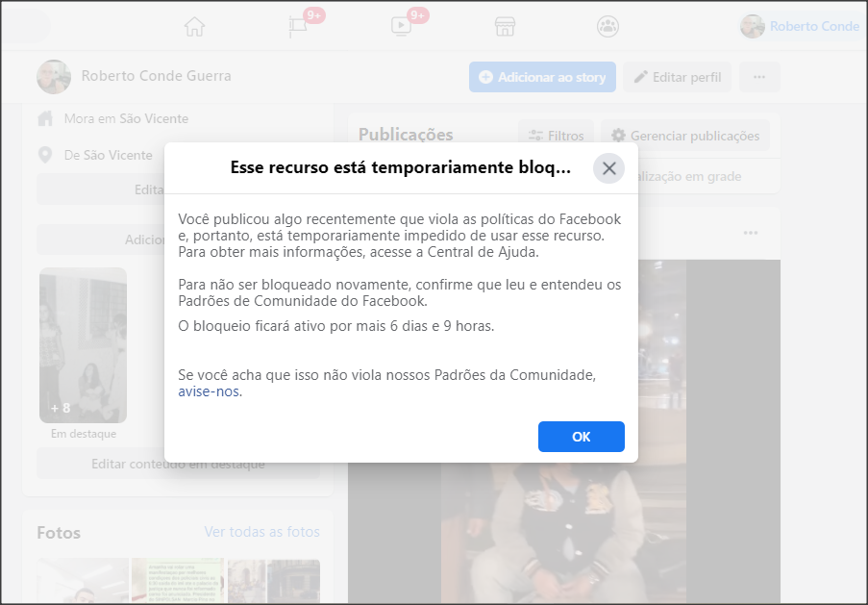Click Roberto Conde Guerra profile avatar
Viewport: 868px width, 605px height.
point(54,76)
